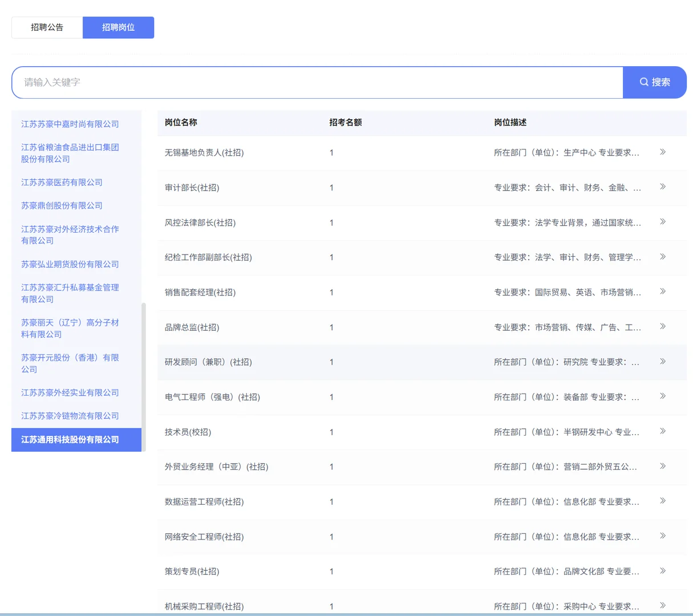Image resolution: width=693 pixels, height=616 pixels.
Task: Open details arrow for 数据运营工程师(社招)
Action: click(663, 501)
